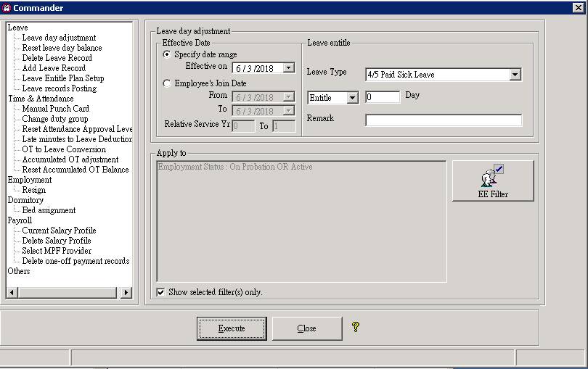The image size is (588, 369).
Task: Click the Relative Service Yr To field
Action: point(284,126)
